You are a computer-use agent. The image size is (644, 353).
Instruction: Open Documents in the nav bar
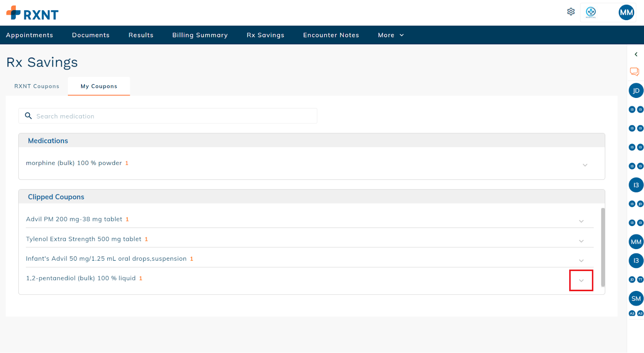tap(91, 35)
